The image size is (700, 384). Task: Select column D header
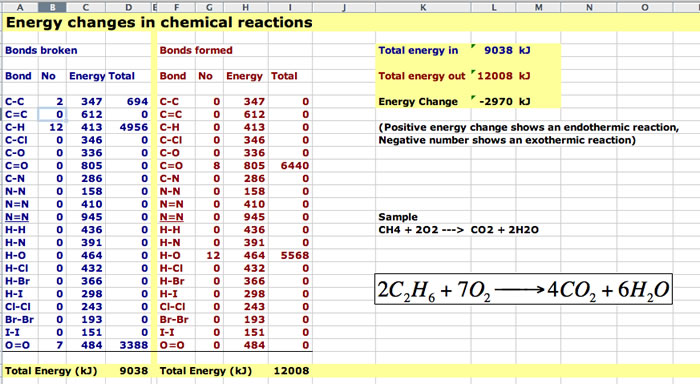tap(129, 7)
